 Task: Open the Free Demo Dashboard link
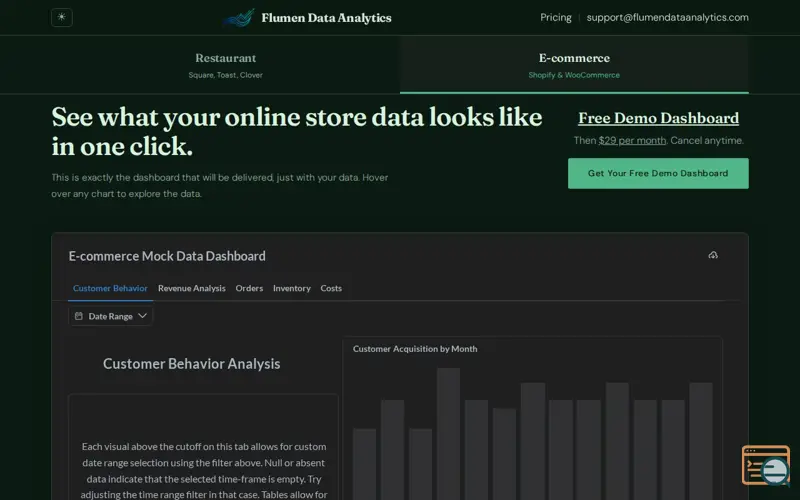(658, 118)
